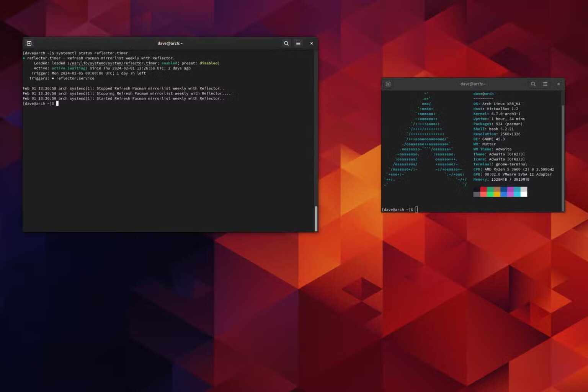The image size is (588, 392).
Task: Open a new tab in the left terminal
Action: [x=29, y=43]
